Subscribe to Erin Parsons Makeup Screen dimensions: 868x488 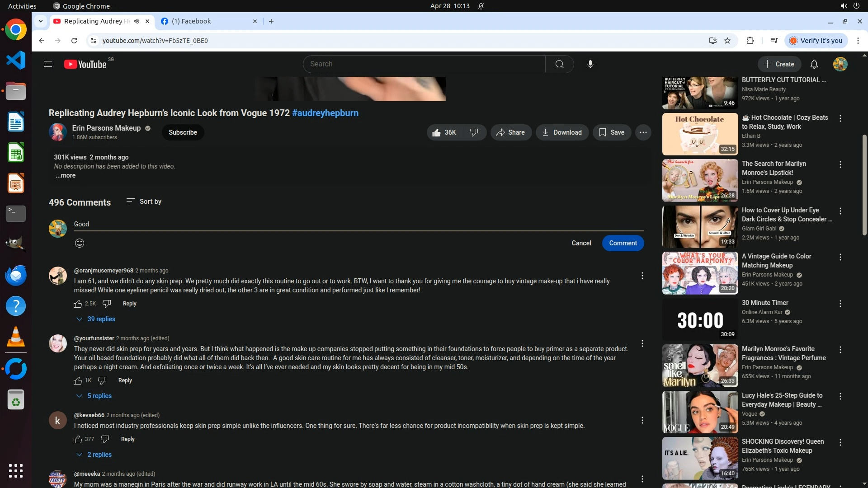click(x=183, y=132)
